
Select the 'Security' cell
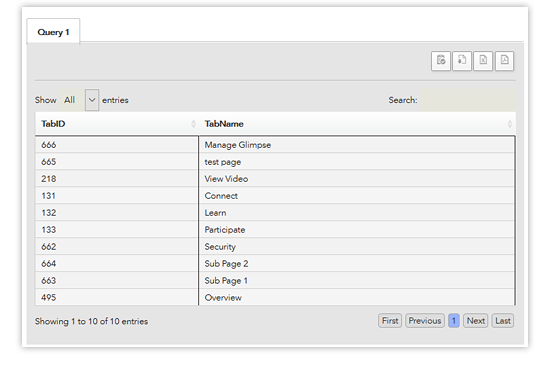point(357,247)
